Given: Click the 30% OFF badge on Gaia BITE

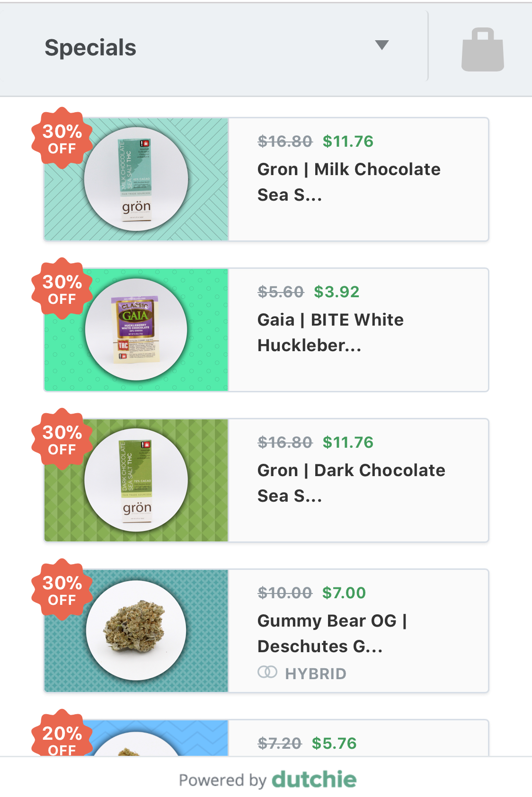Looking at the screenshot, I should click(62, 289).
